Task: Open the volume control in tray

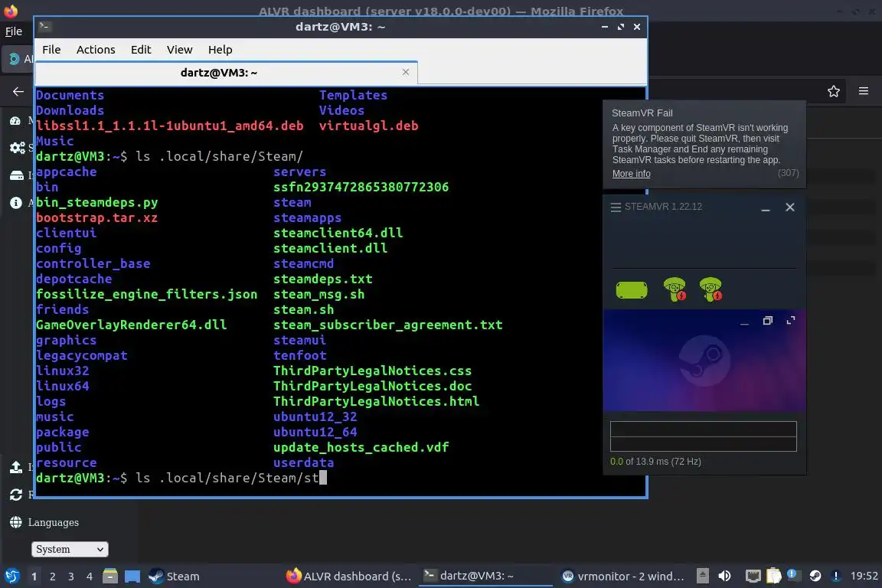Action: pyautogui.click(x=724, y=576)
